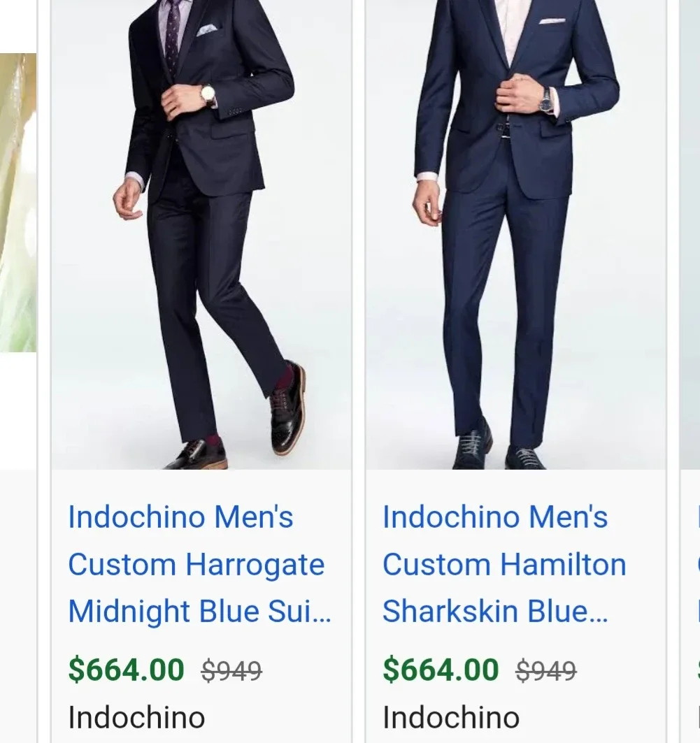This screenshot has width=700, height=743.
Task: Select the $664.00 price on the Harrogate card
Action: [126, 669]
